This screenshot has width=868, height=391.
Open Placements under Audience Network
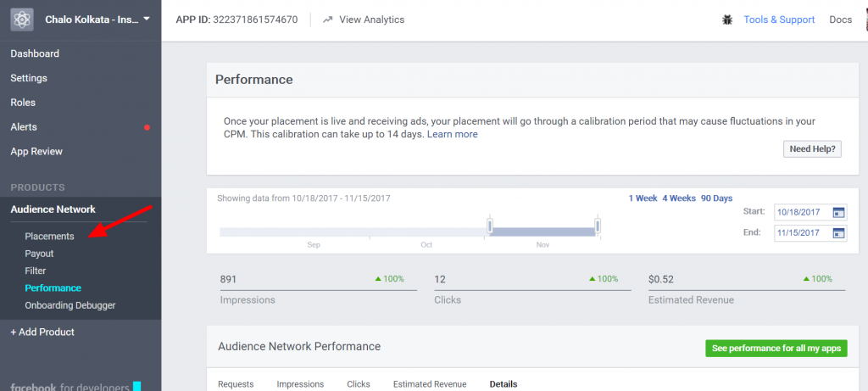point(49,237)
